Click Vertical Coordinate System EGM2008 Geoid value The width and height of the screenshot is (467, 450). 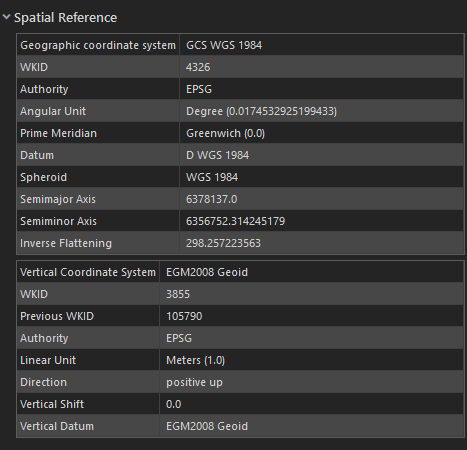tap(207, 272)
